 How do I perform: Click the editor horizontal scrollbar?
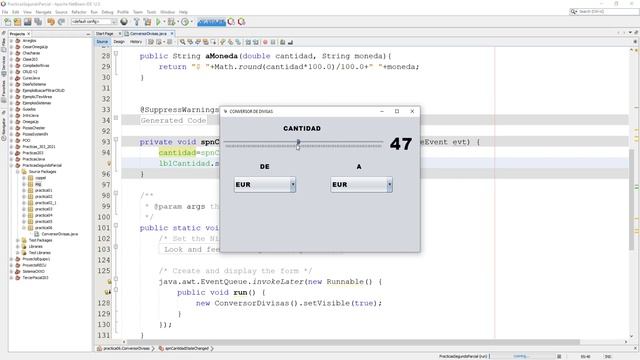click(353, 342)
